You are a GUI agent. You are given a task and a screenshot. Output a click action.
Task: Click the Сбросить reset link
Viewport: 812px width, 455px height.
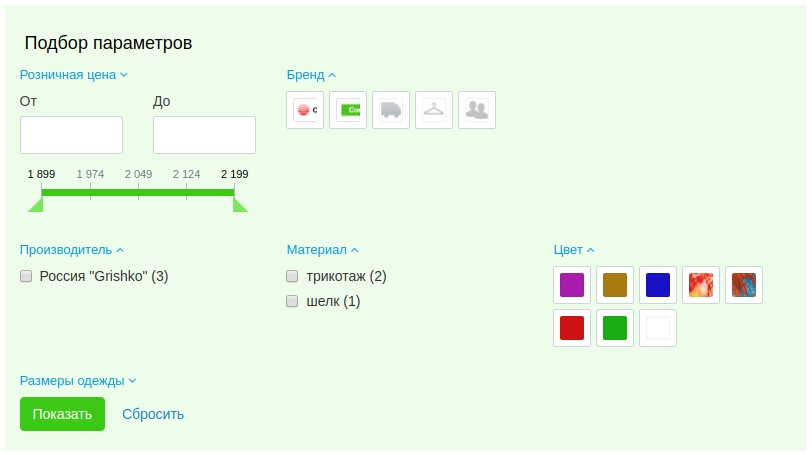tap(153, 414)
